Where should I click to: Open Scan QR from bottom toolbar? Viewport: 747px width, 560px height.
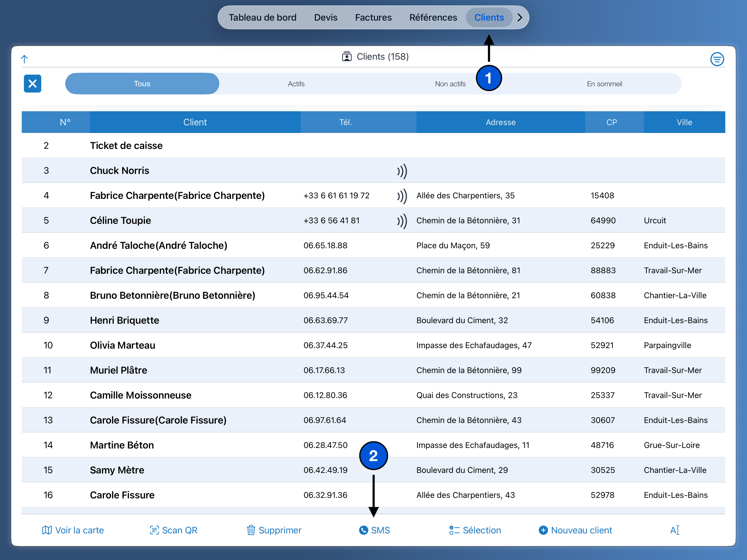[x=173, y=530]
